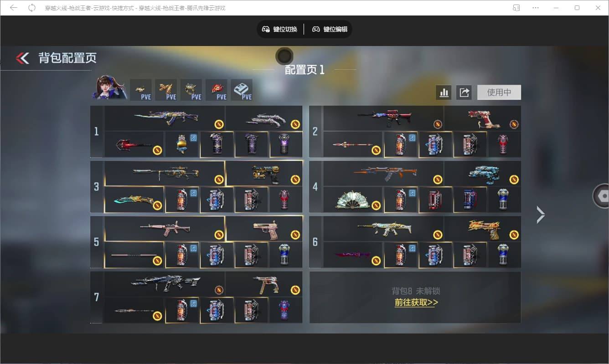Click the 配置页1 page title
This screenshot has width=609, height=364.
pyautogui.click(x=304, y=70)
